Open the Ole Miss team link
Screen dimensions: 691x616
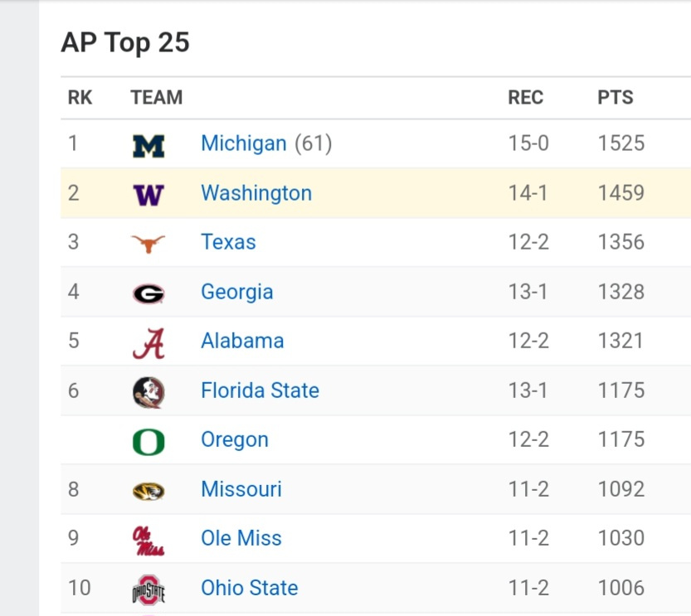coord(241,538)
